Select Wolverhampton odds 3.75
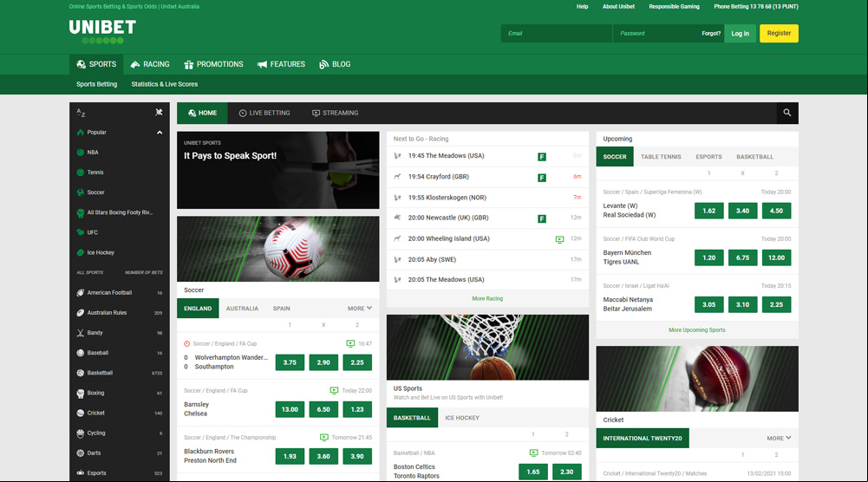This screenshot has height=482, width=868. (x=290, y=362)
